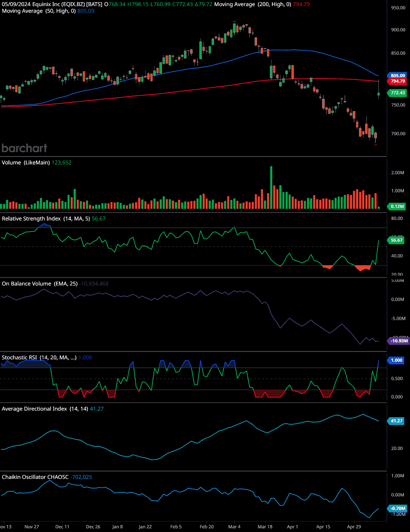Click the 41.27 ADX axis label
This screenshot has height=532, width=410.
click(396, 421)
